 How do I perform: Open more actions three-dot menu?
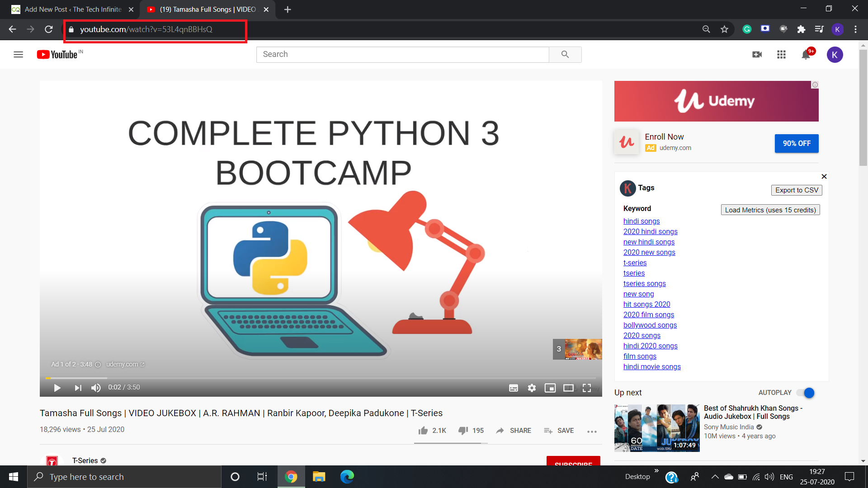[x=592, y=432]
